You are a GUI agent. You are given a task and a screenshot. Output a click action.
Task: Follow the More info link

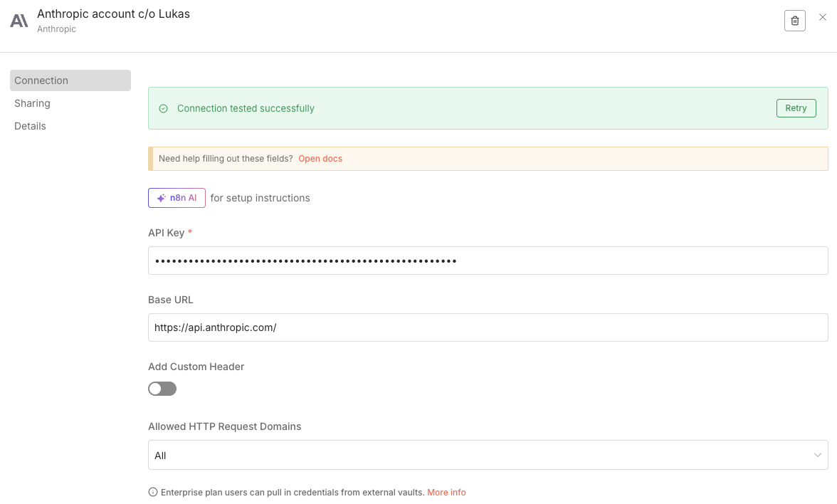(446, 493)
